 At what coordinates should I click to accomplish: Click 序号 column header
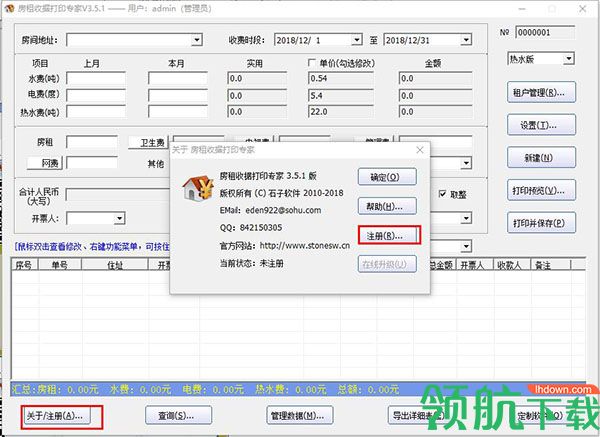[24, 264]
